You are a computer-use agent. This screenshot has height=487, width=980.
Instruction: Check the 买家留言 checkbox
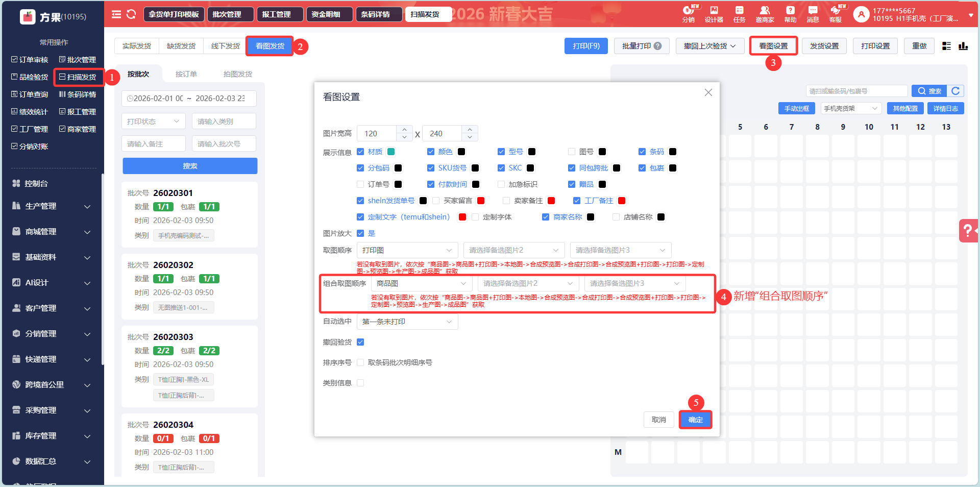pyautogui.click(x=436, y=201)
